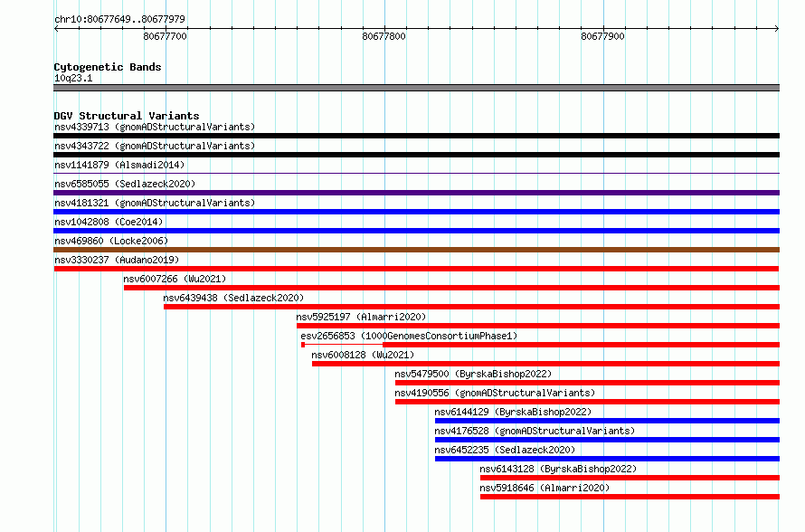Click the thin purple line of nsv1141879
The image size is (805, 532).
coord(416,174)
